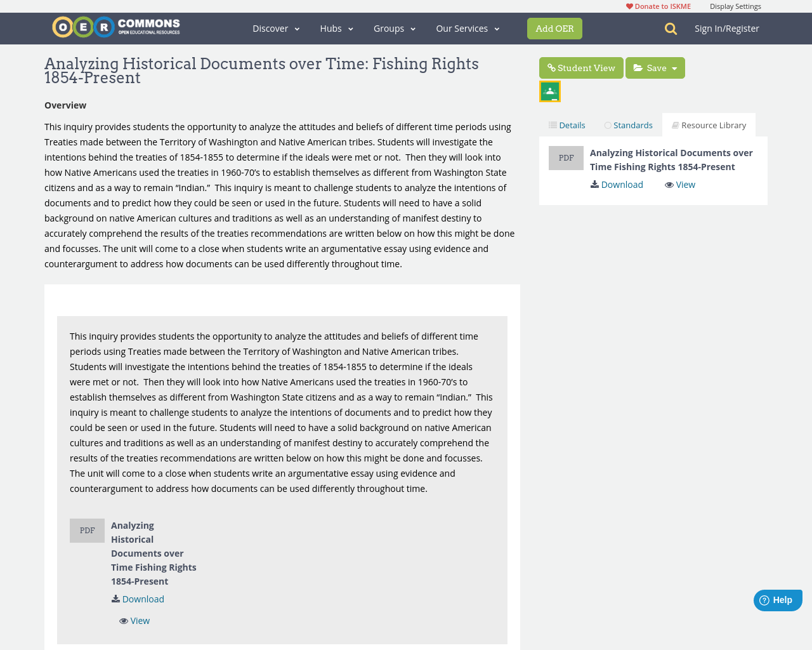Click the Donate to ISKME heart link
This screenshot has height=650, width=812.
point(658,6)
